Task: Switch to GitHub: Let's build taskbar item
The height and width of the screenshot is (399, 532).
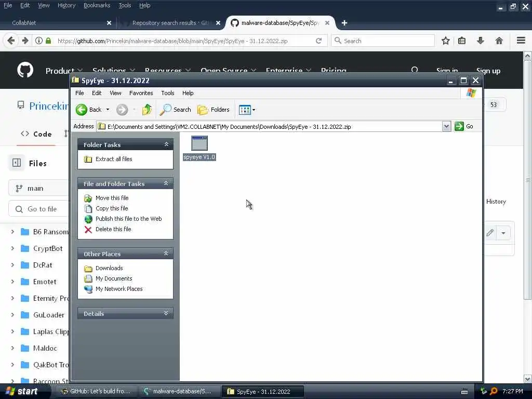Action: [x=96, y=392]
